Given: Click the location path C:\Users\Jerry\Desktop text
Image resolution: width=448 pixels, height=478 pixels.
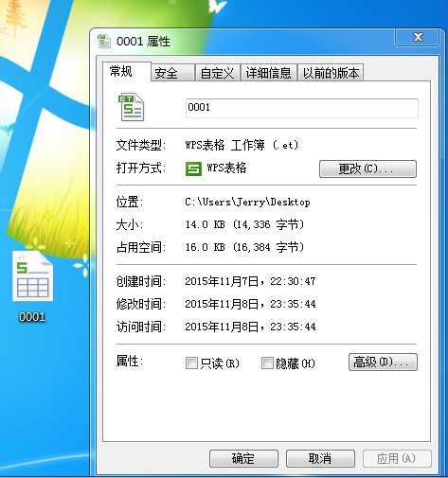Looking at the screenshot, I should point(247,202).
